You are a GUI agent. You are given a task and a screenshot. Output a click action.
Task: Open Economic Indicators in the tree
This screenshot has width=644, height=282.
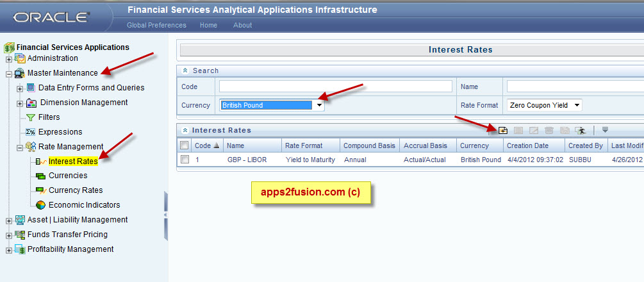coord(84,204)
